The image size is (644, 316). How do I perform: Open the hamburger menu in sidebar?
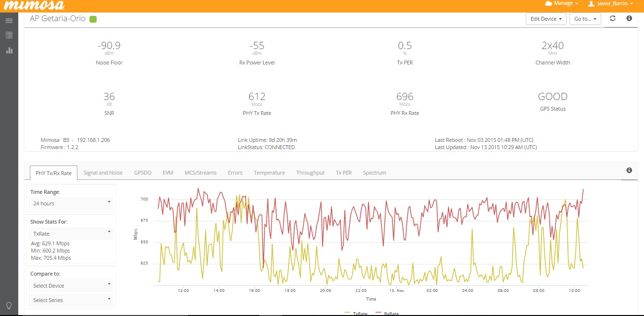[x=9, y=21]
